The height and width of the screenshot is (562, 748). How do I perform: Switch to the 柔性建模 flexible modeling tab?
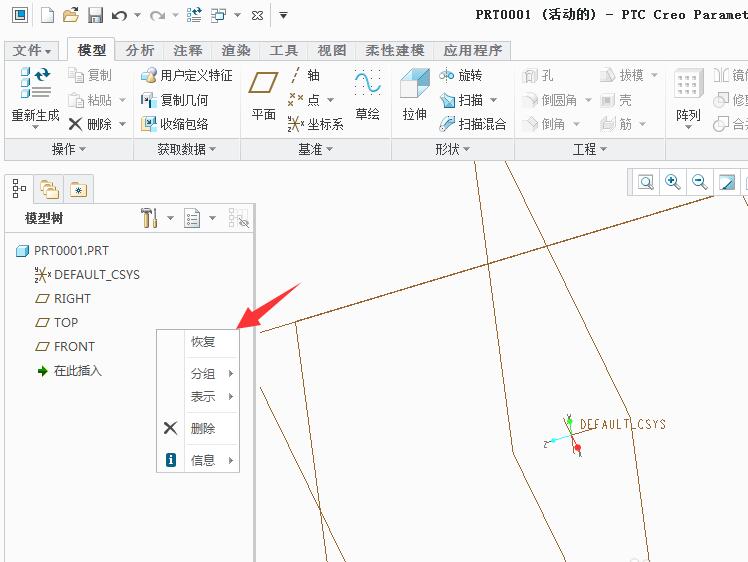pos(395,50)
